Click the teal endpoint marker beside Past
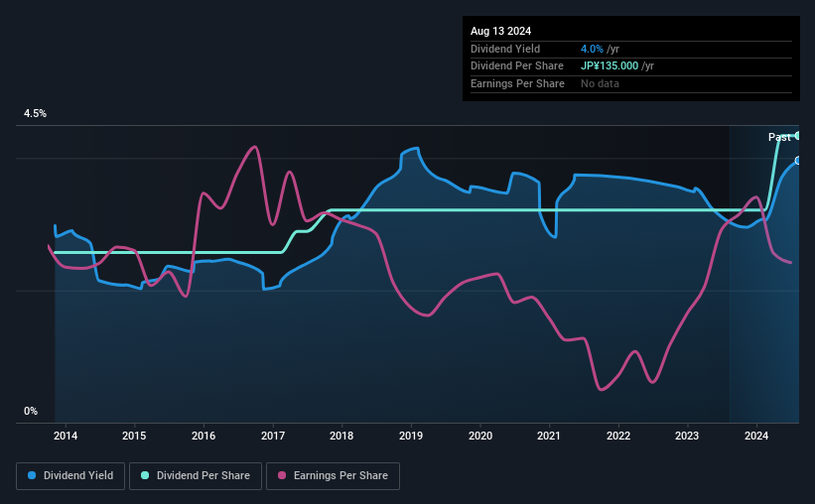The width and height of the screenshot is (815, 504). pyautogui.click(x=797, y=136)
